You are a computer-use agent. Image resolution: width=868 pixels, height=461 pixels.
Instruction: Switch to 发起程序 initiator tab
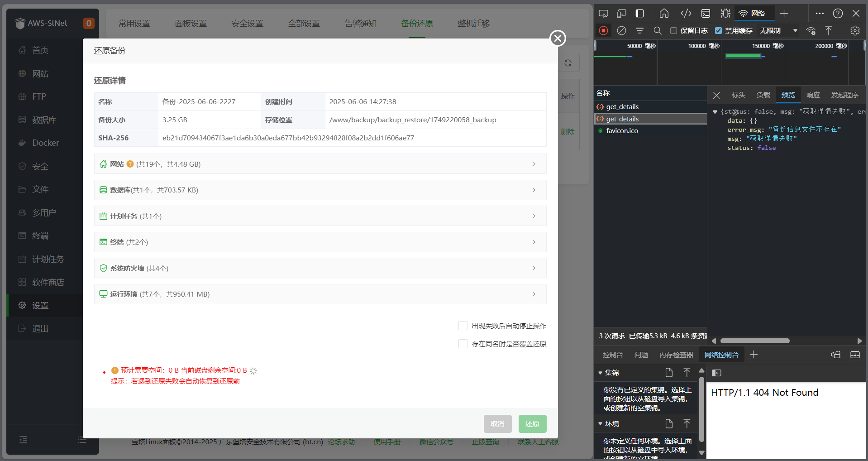844,95
